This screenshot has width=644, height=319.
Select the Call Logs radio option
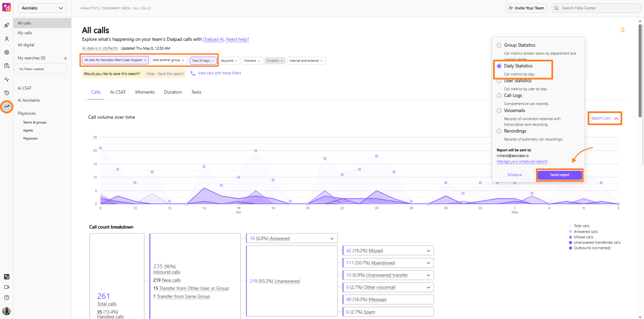(499, 96)
